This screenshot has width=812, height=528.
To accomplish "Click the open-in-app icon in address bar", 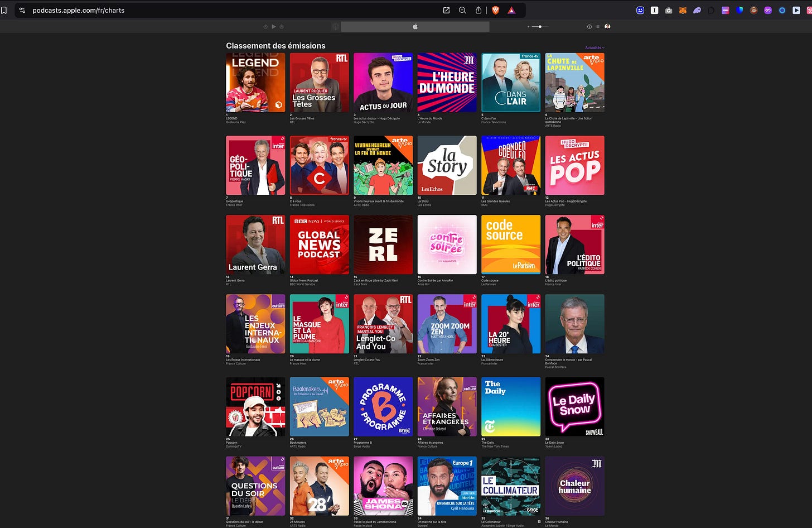I will point(446,10).
